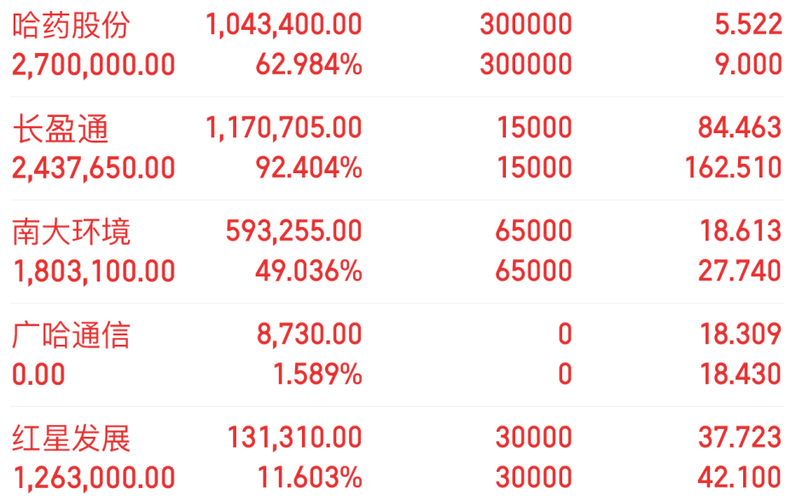Select the 长盈通 stock name

click(60, 128)
